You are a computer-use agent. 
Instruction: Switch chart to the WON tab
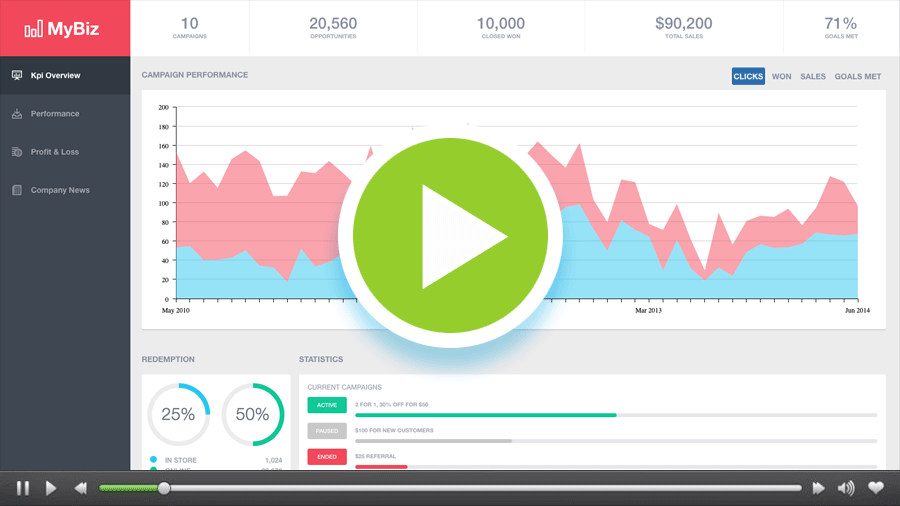[x=781, y=76]
